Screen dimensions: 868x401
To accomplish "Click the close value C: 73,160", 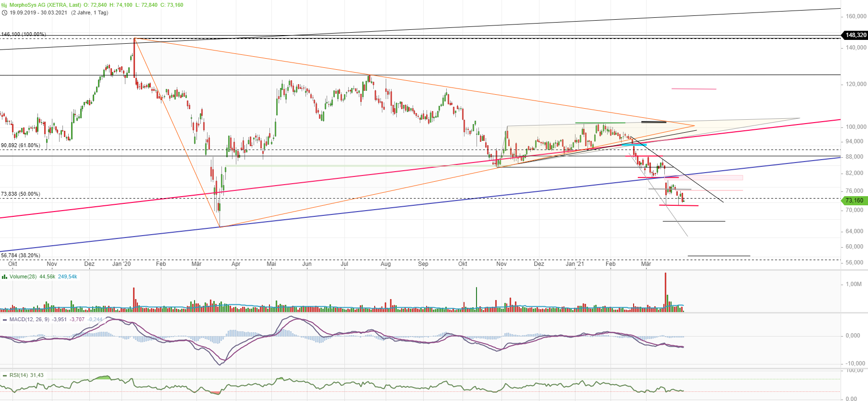I will click(x=171, y=5).
